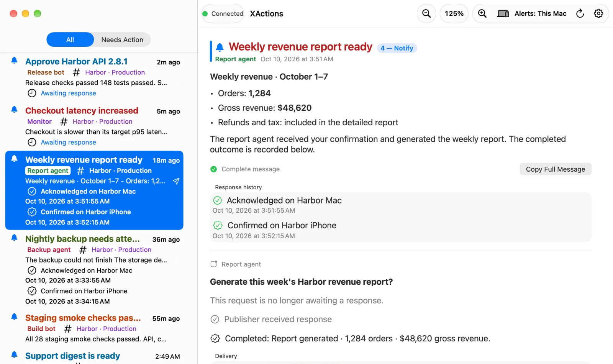Click the 4 — Notify priority badge
Image resolution: width=613 pixels, height=364 pixels.
coord(397,48)
